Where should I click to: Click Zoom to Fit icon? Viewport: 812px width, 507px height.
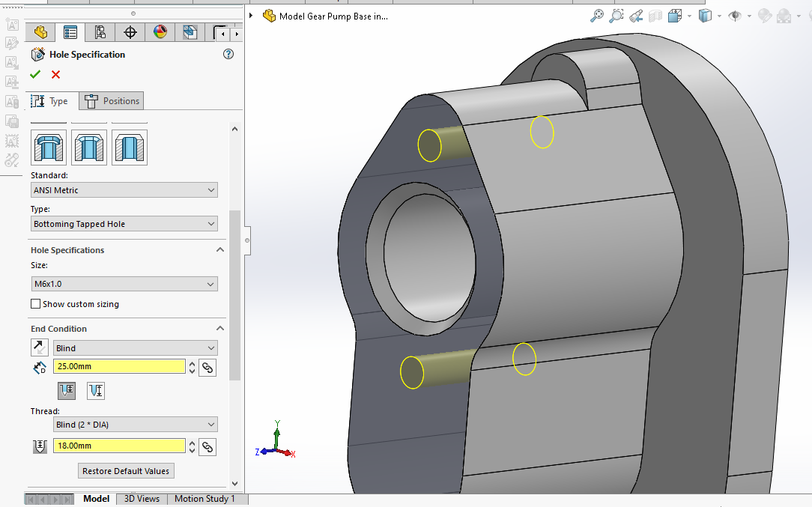coord(597,16)
